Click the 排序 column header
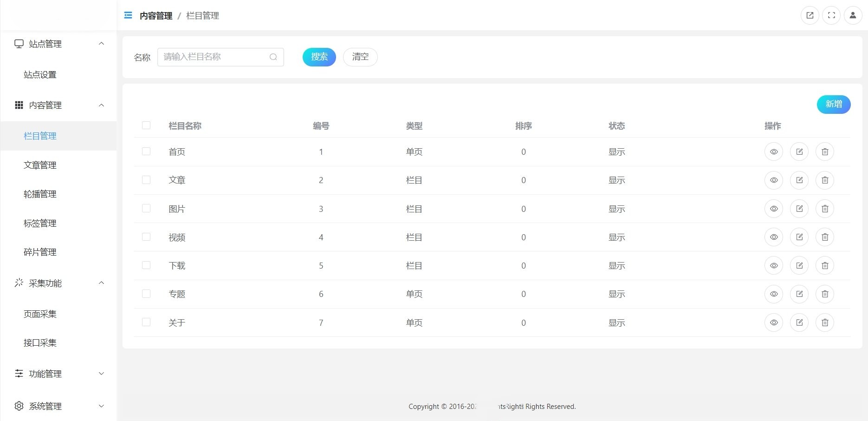 [x=524, y=126]
